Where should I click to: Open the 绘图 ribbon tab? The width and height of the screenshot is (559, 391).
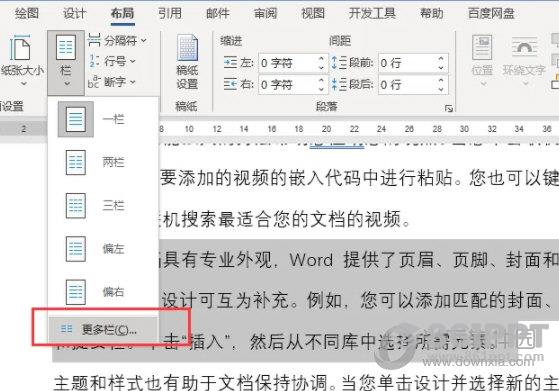tap(26, 14)
